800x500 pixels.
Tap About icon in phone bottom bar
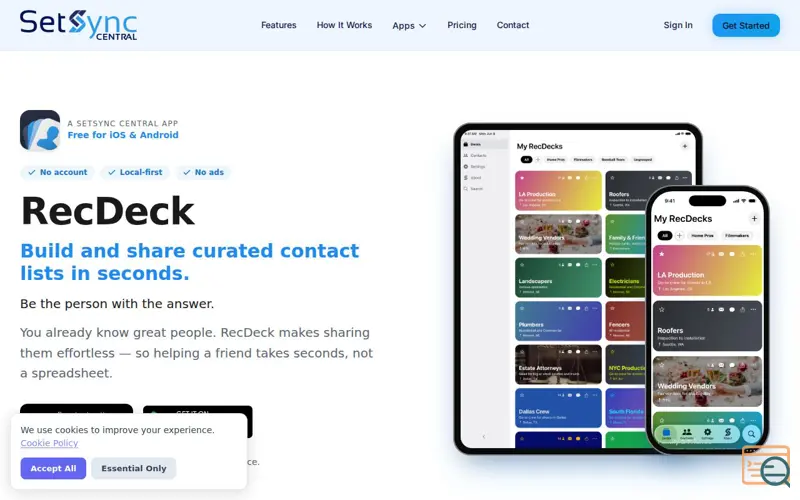pos(728,434)
